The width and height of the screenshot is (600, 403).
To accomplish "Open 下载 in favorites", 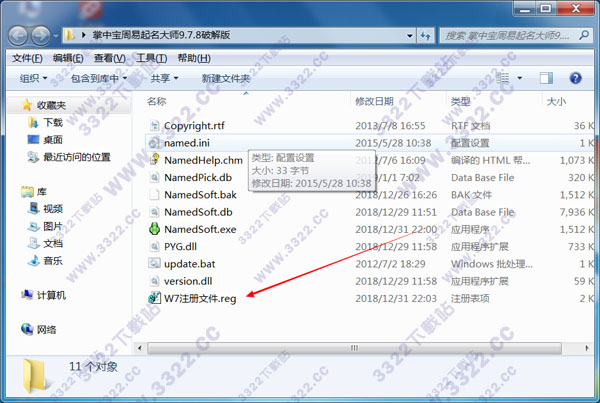I will (x=52, y=122).
